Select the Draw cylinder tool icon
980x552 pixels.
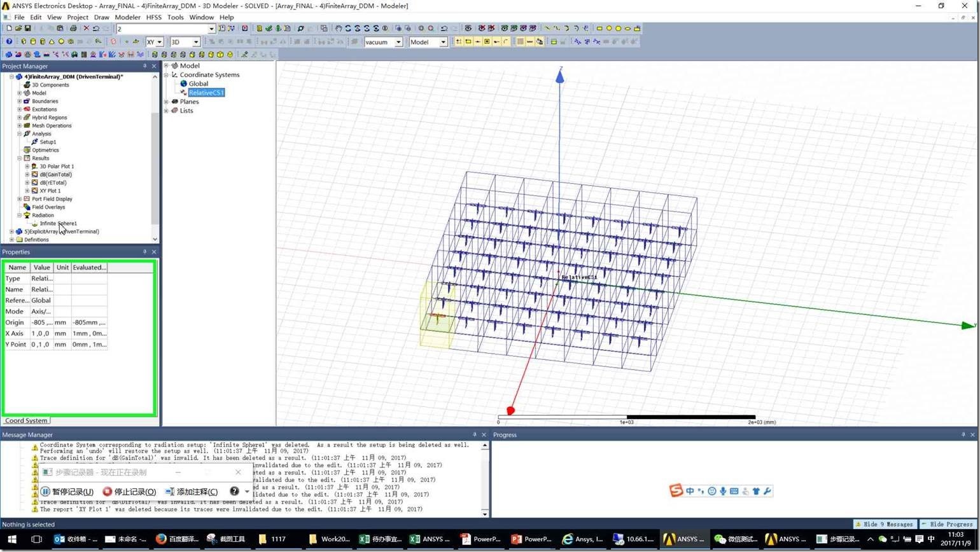pos(33,42)
